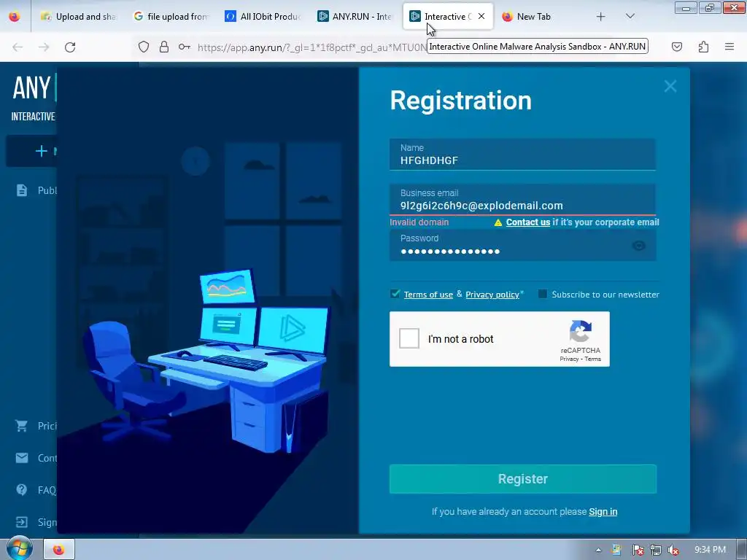Open the Windows Start button

click(x=19, y=548)
